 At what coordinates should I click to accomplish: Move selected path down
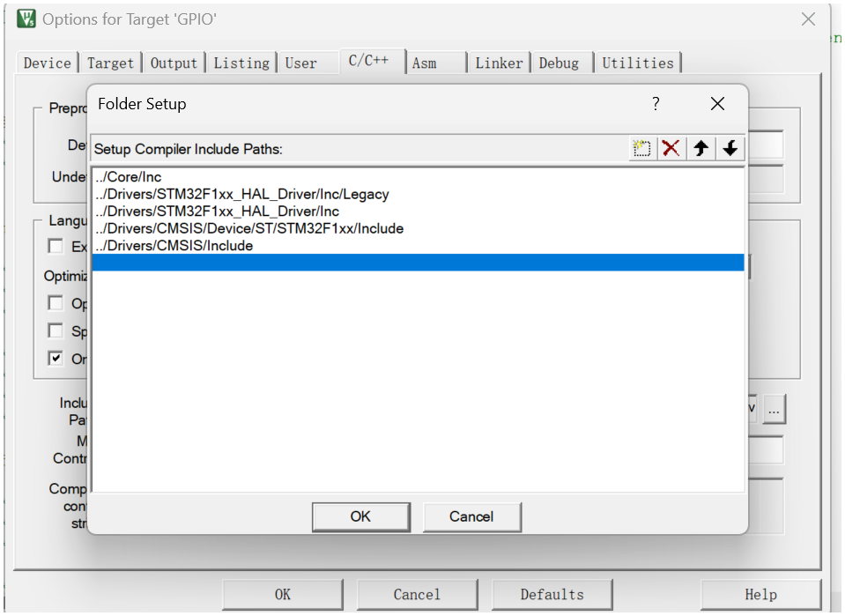pos(730,148)
